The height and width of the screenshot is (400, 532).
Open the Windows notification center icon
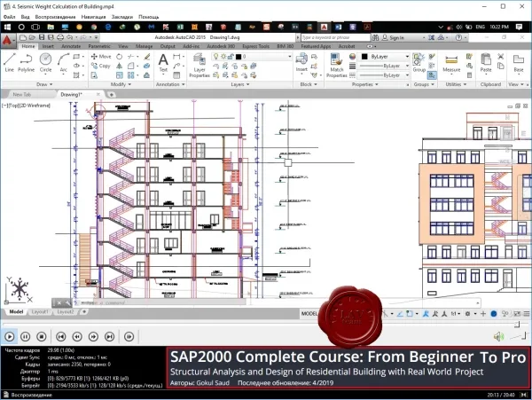pyautogui.click(x=519, y=27)
